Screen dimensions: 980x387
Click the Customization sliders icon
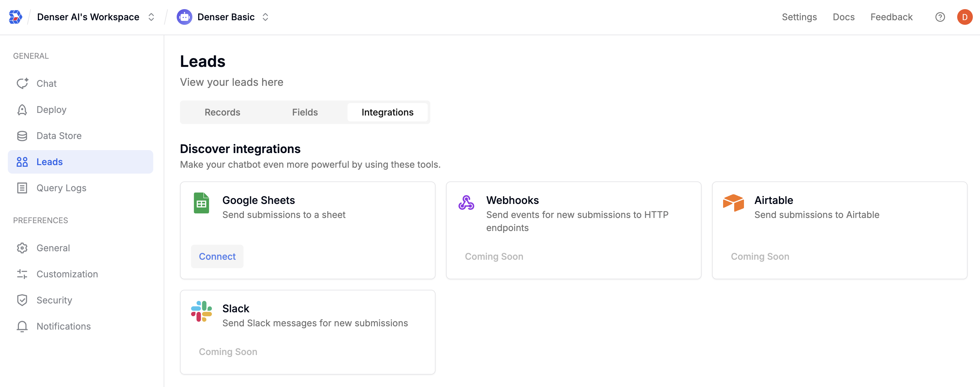22,274
